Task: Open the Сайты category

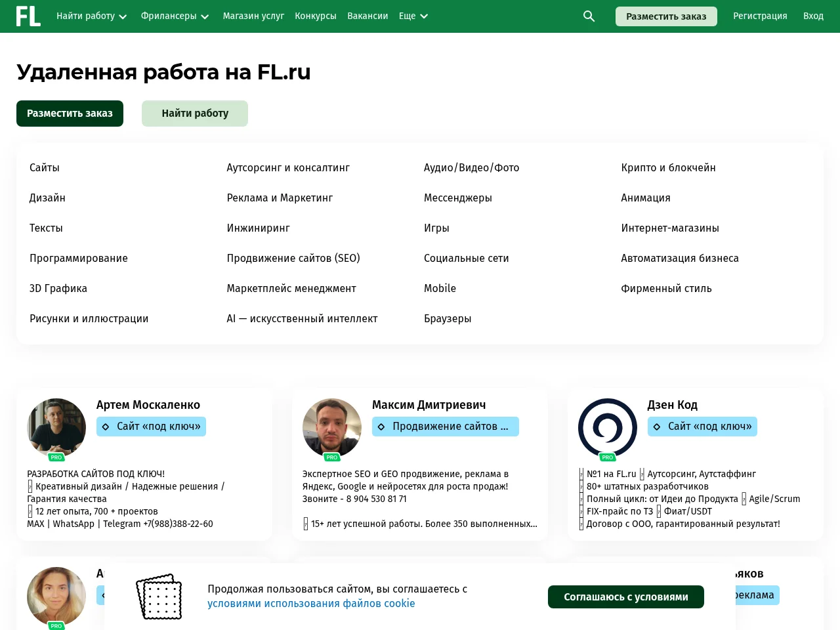Action: tap(45, 168)
